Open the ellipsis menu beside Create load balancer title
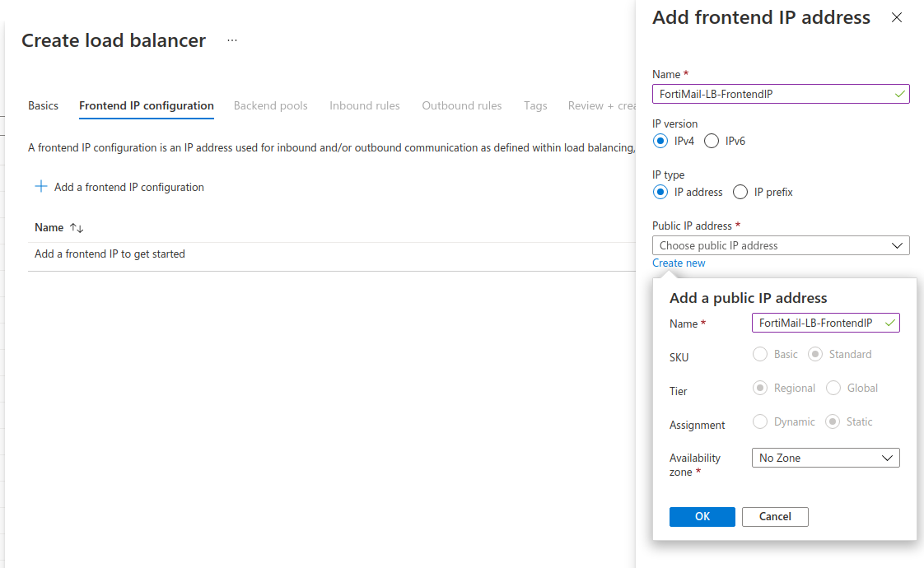 click(231, 40)
